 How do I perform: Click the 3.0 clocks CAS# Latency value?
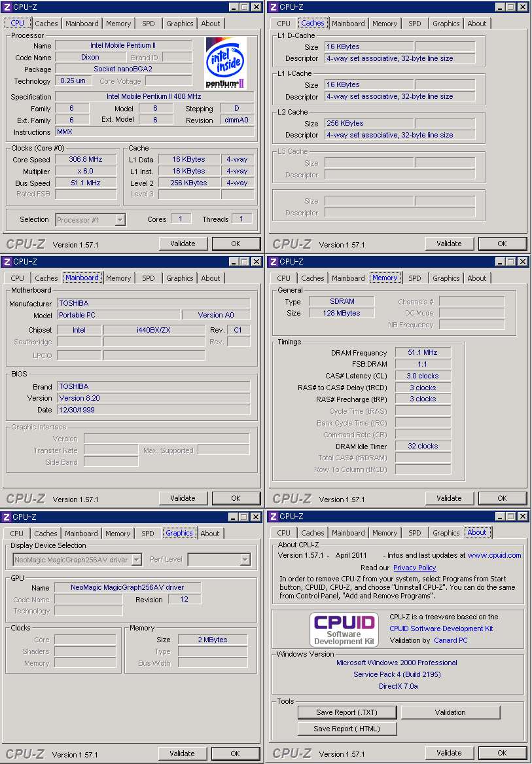[423, 376]
